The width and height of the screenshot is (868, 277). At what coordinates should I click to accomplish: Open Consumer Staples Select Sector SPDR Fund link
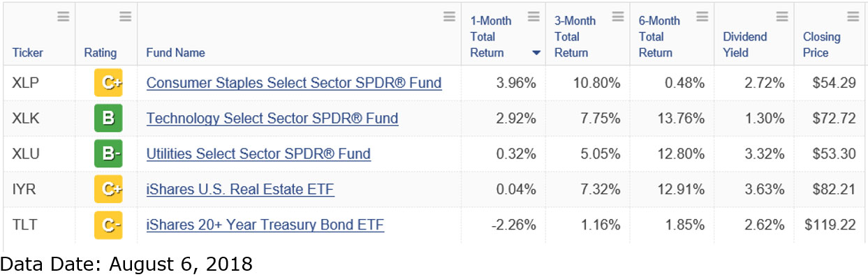click(x=294, y=83)
